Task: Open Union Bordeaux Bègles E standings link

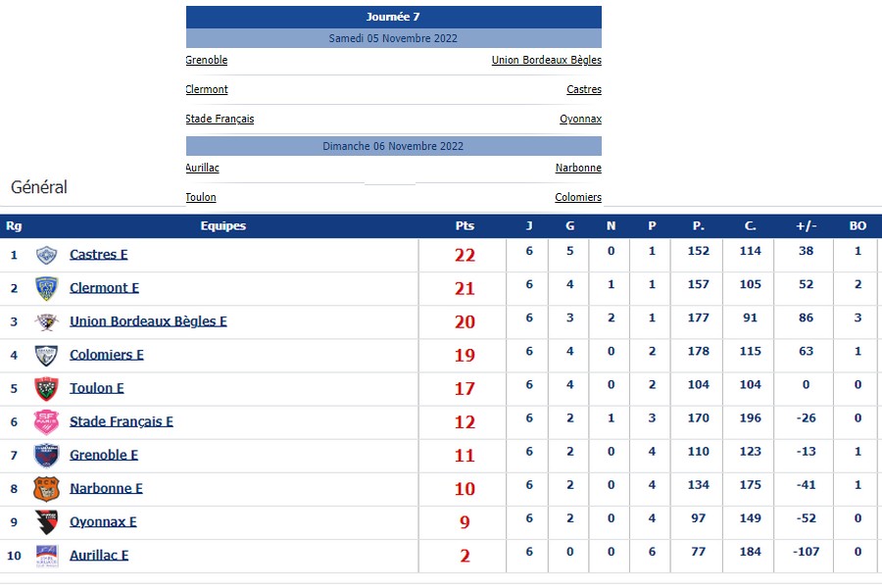Action: coord(148,321)
